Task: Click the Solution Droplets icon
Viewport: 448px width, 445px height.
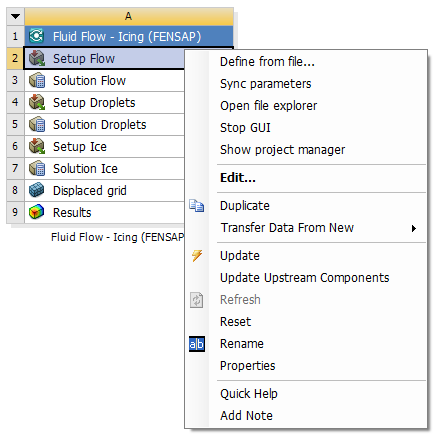Action: (37, 124)
